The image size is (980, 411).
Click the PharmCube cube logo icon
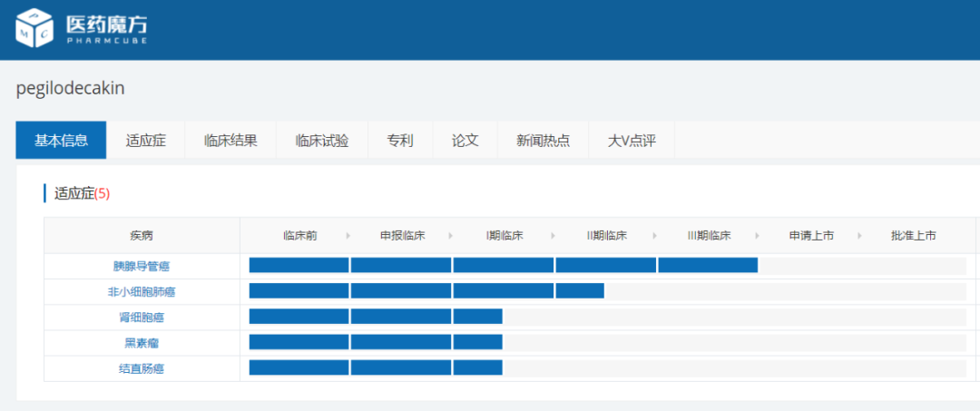point(34,27)
